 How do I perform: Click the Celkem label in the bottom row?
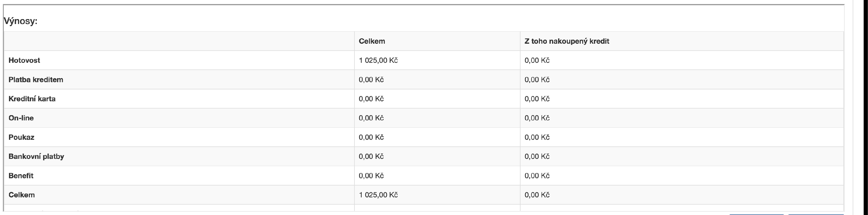22,195
